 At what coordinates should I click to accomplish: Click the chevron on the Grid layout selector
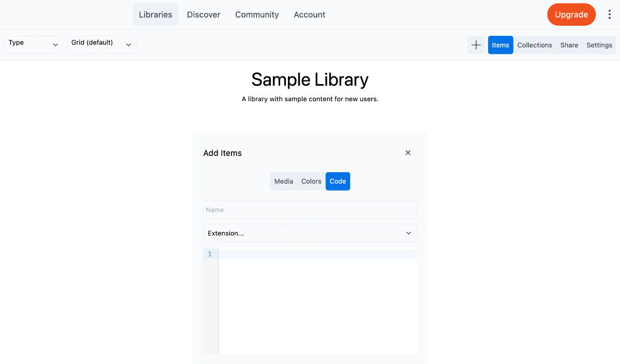pyautogui.click(x=129, y=45)
